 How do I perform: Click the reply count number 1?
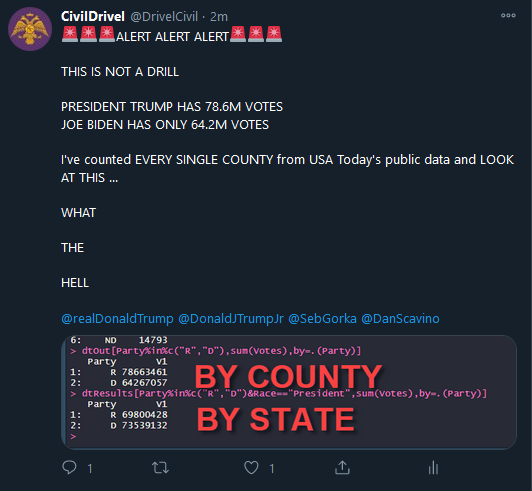pos(90,469)
